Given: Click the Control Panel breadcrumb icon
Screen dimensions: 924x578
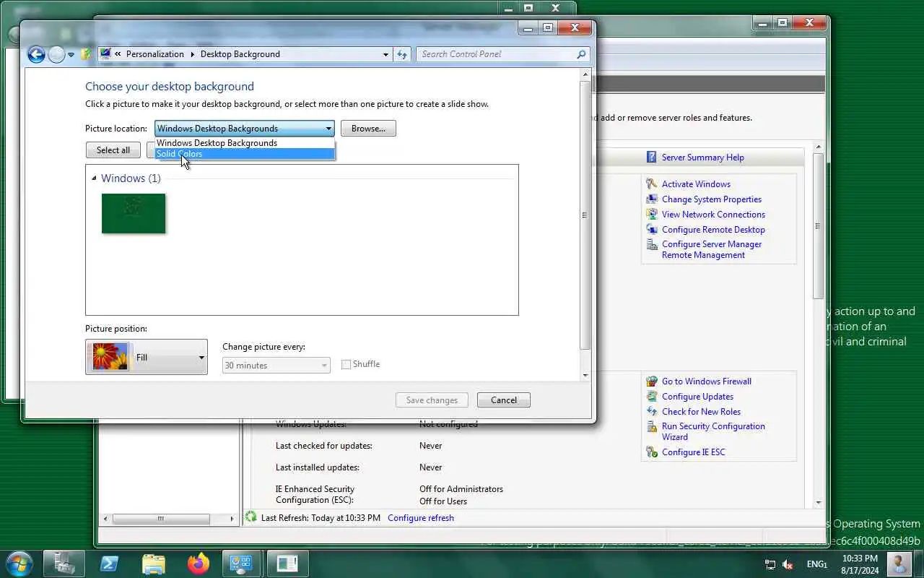Looking at the screenshot, I should pyautogui.click(x=105, y=53).
